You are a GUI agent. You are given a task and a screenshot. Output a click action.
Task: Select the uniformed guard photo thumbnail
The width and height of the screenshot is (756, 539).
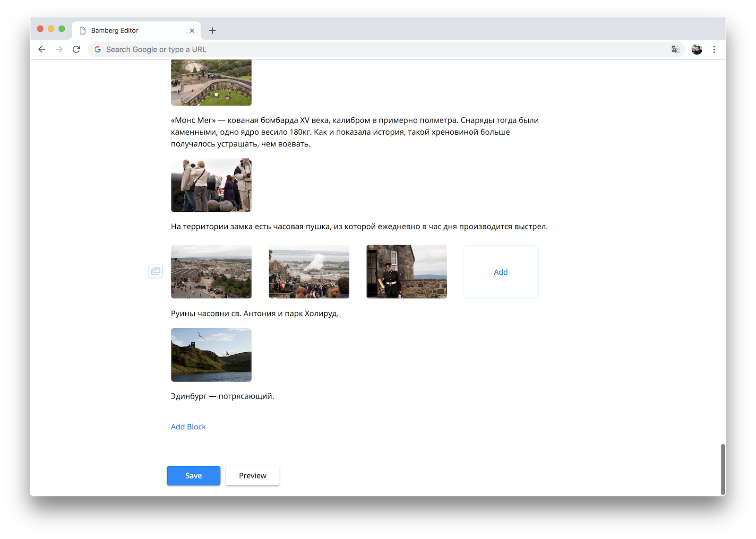406,271
